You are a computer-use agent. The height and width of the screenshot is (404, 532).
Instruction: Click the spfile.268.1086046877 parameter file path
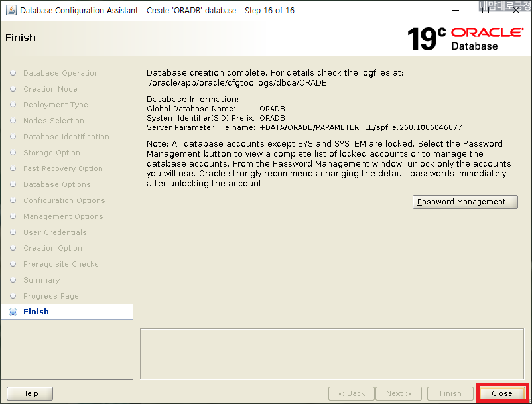pyautogui.click(x=361, y=127)
